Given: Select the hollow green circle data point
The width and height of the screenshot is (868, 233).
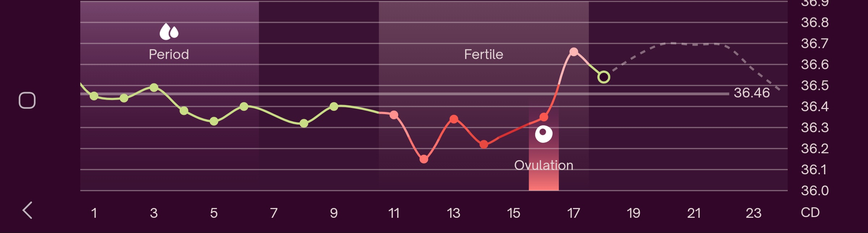Looking at the screenshot, I should pos(604,77).
